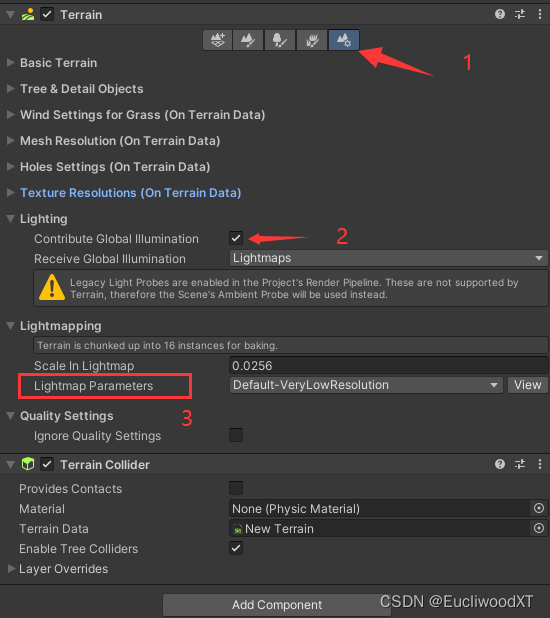Click the View lightmap parameters button
The image size is (550, 618).
tap(528, 385)
